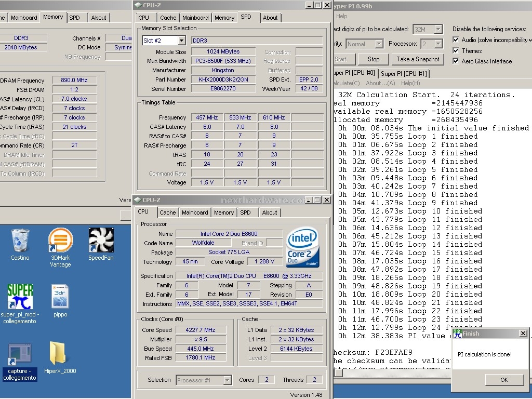Viewport: 532px width, 399px height.
Task: Open the SPD tab in the CPU-Z processor window
Action: 245,212
